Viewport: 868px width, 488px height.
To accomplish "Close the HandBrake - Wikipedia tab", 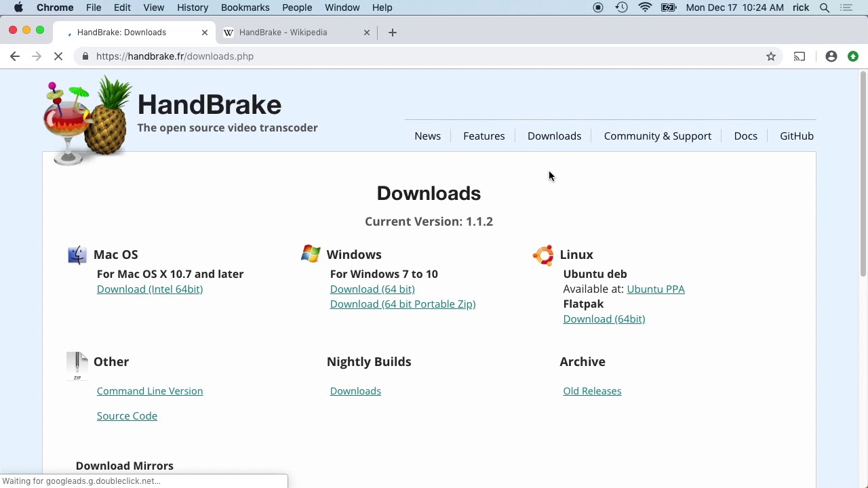I will (367, 33).
